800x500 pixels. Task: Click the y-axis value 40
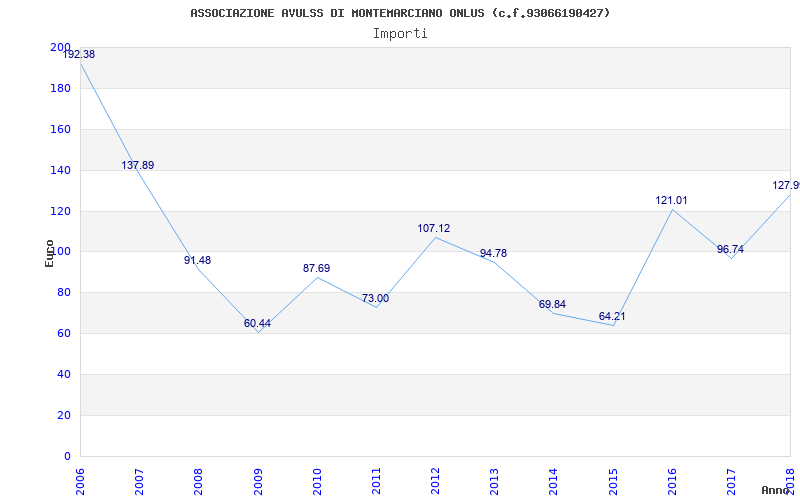pyautogui.click(x=63, y=374)
